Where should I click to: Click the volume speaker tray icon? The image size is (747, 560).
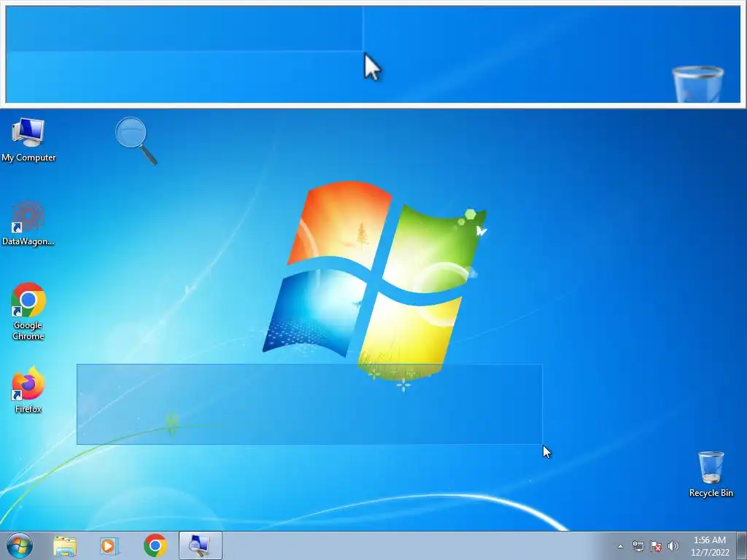click(673, 546)
